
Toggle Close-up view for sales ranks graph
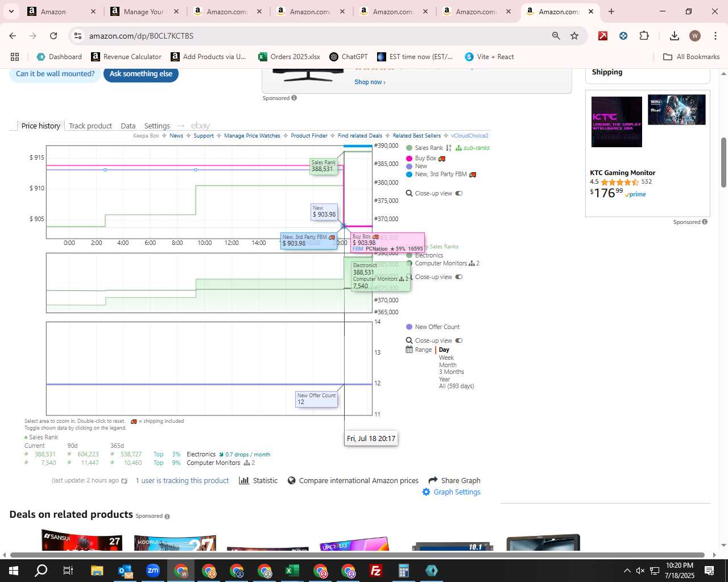pyautogui.click(x=459, y=277)
